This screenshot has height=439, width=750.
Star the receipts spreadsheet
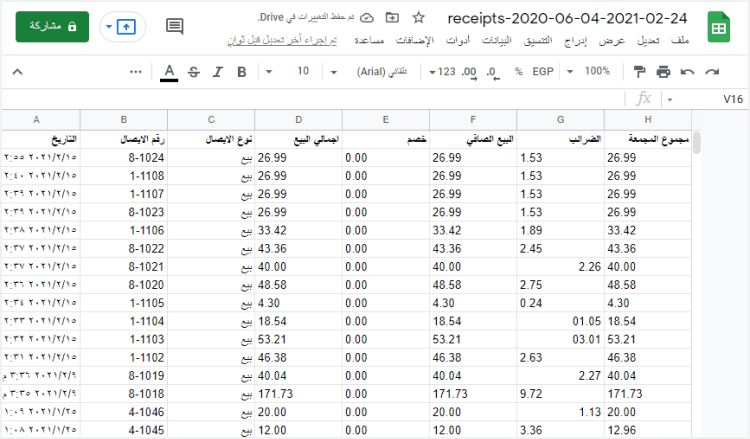[x=419, y=18]
